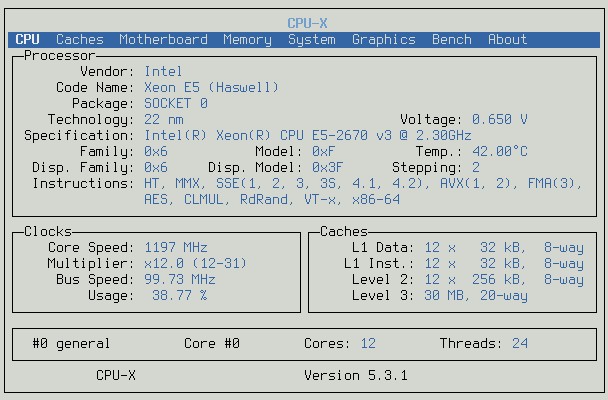Click the Family value 0x6
Image resolution: width=608 pixels, height=400 pixels.
pyautogui.click(x=156, y=152)
